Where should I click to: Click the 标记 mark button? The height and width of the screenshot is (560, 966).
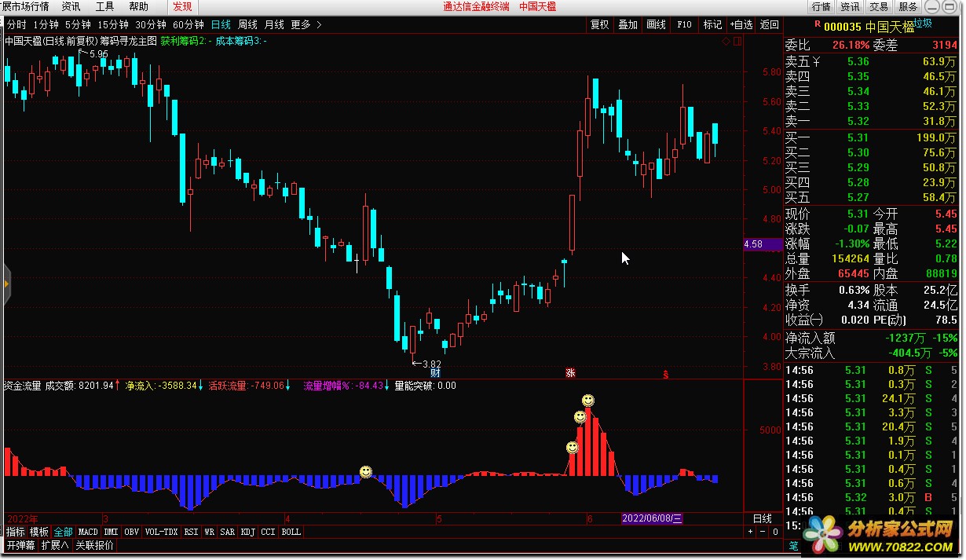[712, 24]
